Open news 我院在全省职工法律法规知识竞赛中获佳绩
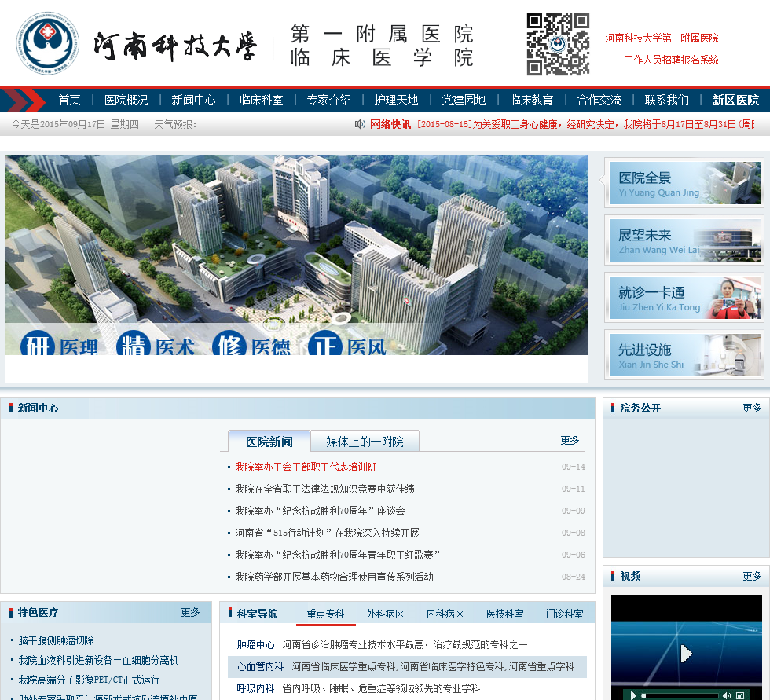 (x=324, y=489)
